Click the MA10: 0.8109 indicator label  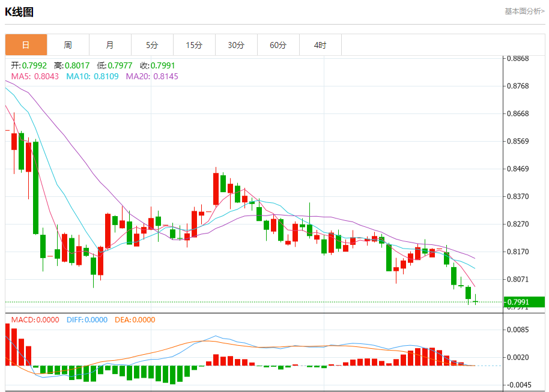tap(93, 76)
